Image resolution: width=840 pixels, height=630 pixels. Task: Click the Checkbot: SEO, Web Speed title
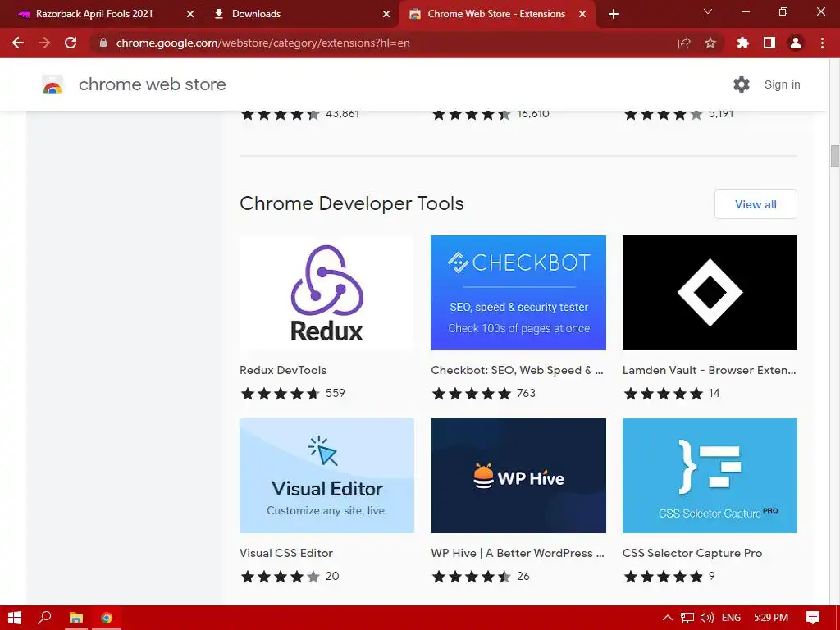click(x=517, y=370)
